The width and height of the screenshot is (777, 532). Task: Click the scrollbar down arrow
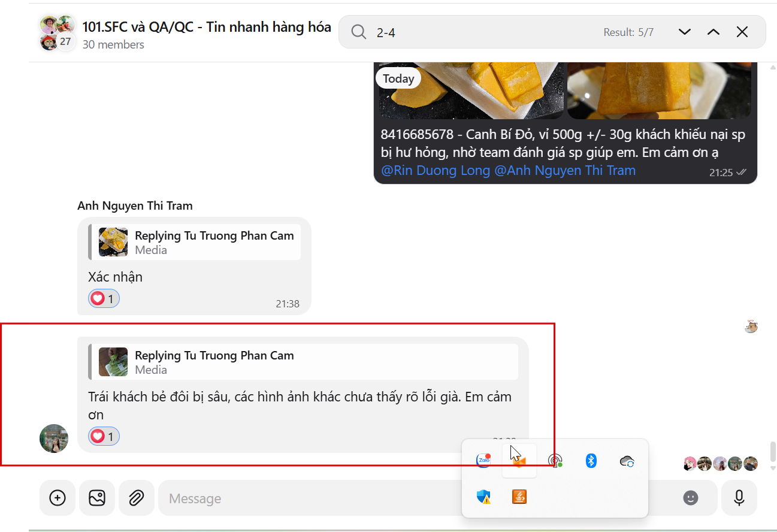(x=773, y=468)
